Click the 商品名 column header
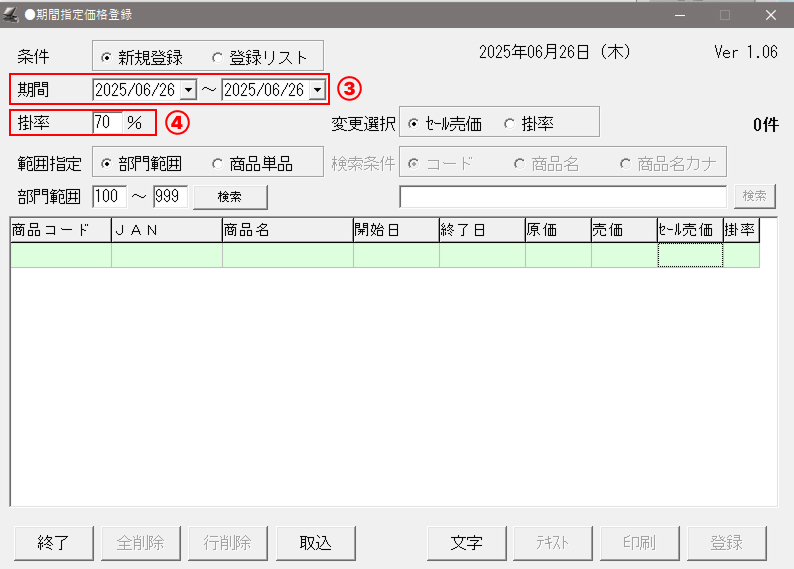This screenshot has height=569, width=794. tap(287, 230)
